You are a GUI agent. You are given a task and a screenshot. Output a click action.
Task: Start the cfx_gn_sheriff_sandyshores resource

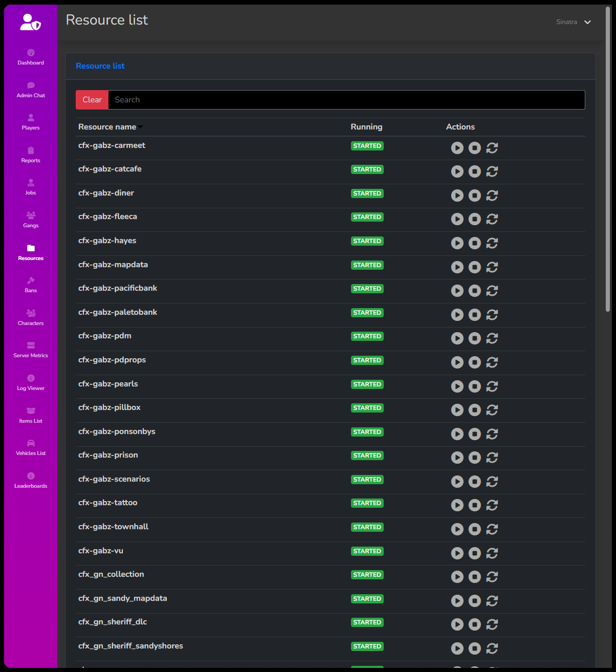(457, 648)
